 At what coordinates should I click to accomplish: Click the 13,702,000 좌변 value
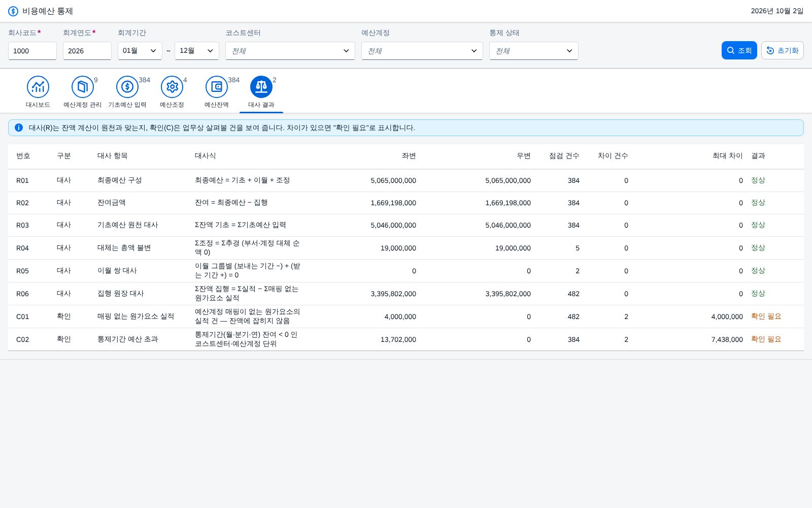[398, 339]
